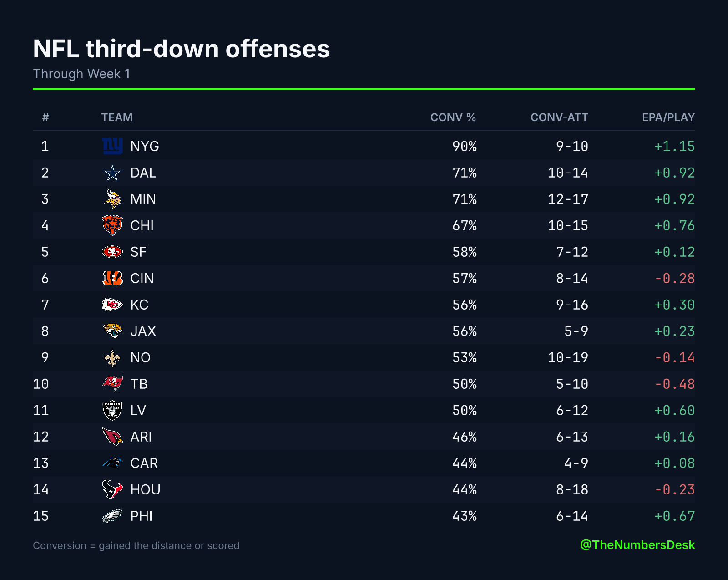Select the Bengals logo
This screenshot has width=728, height=580.
tap(112, 278)
